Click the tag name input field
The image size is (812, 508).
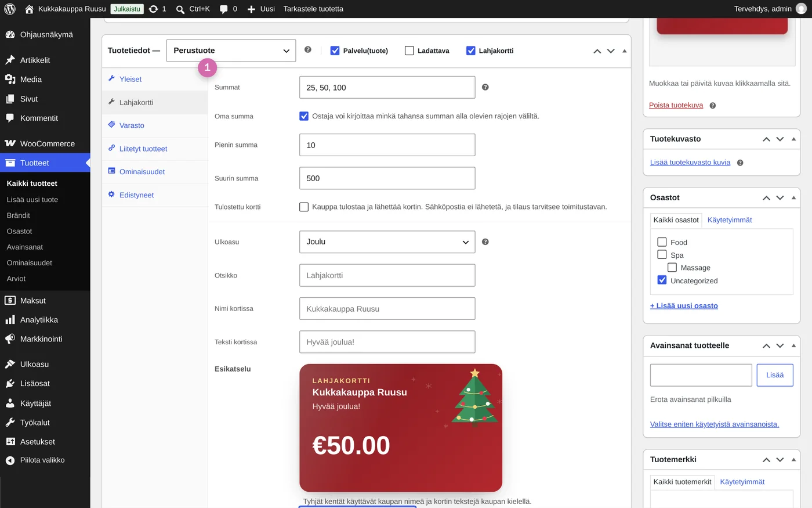(701, 375)
